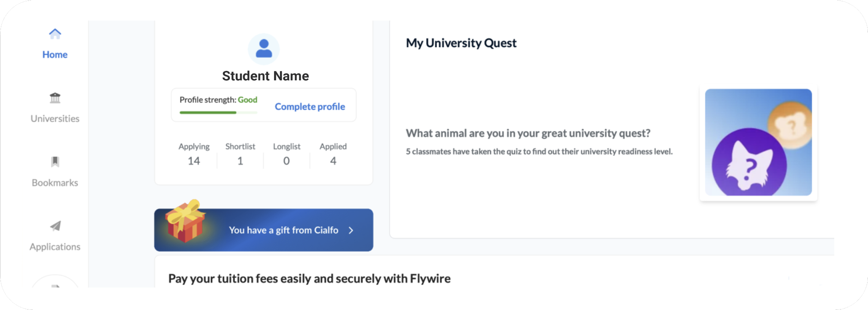Open the university quest animal quiz thumbnail
Image resolution: width=868 pixels, height=310 pixels.
(x=758, y=143)
